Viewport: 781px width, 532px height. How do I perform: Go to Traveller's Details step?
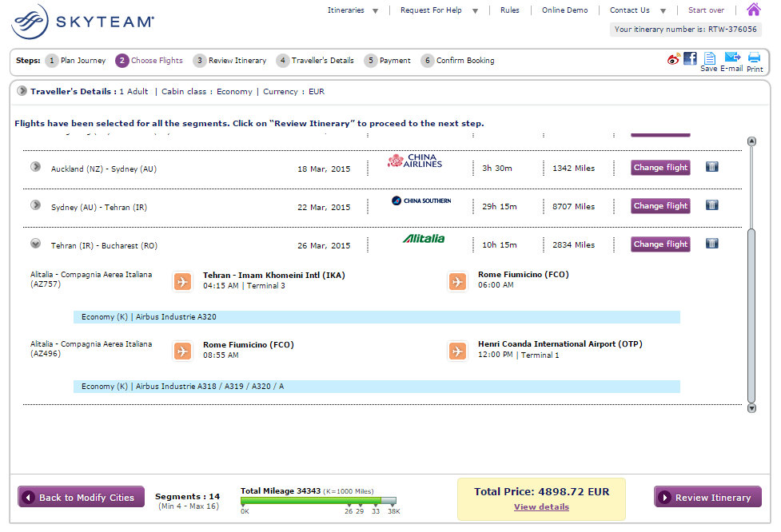point(323,61)
